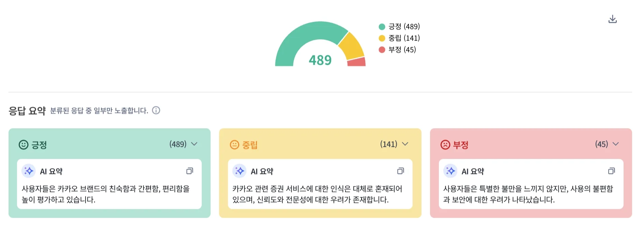
Task: Click the sparkle icon in 긍정 card
Action: coord(29,171)
